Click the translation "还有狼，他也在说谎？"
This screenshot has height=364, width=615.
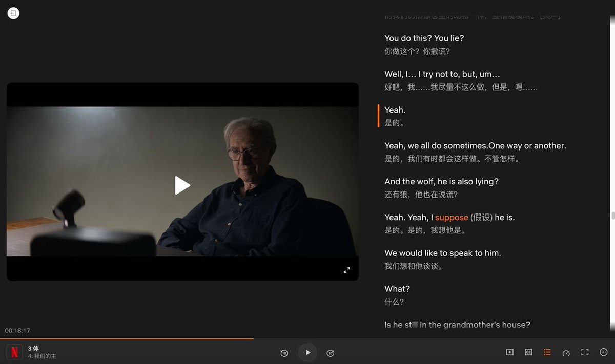coord(421,195)
